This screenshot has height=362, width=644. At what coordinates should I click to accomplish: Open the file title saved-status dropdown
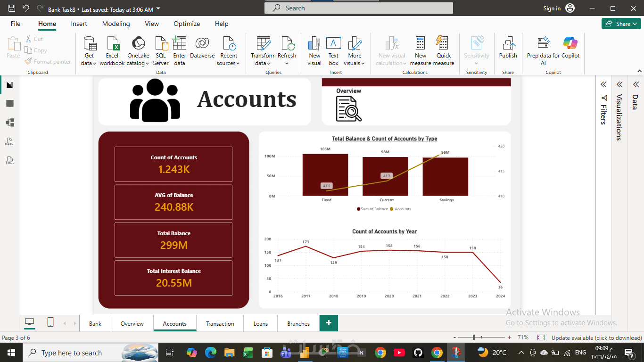point(158,9)
